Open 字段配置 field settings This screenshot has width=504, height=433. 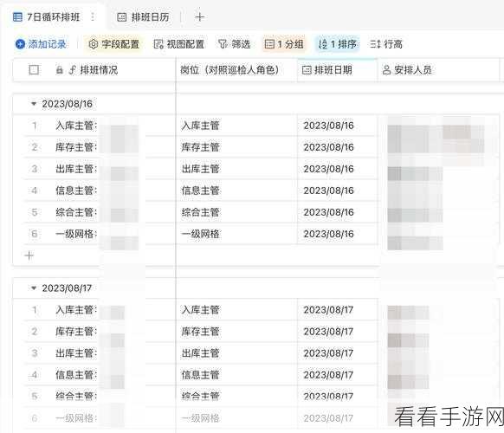[113, 44]
